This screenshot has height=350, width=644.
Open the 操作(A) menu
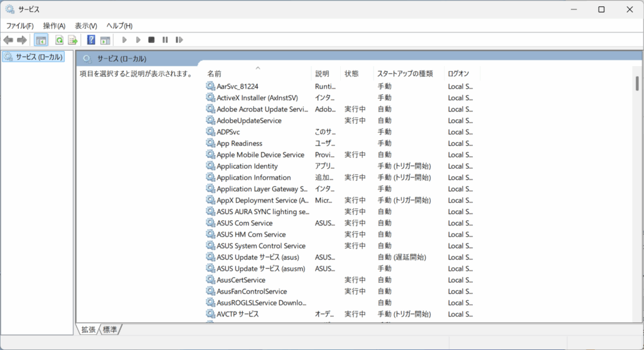[54, 26]
